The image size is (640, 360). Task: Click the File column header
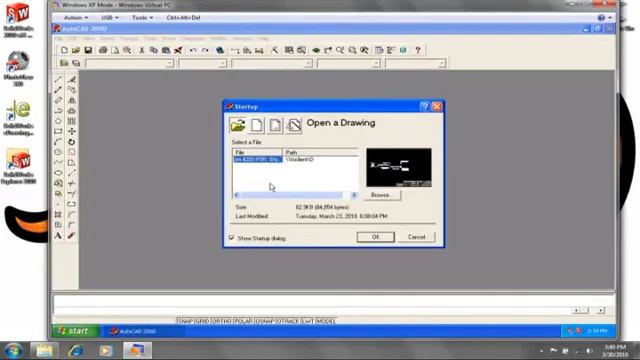coord(258,152)
